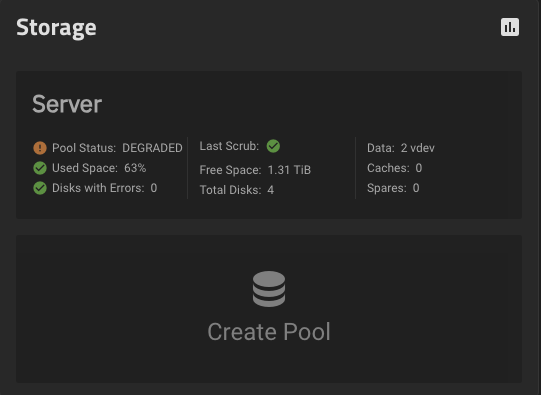Image resolution: width=541 pixels, height=395 pixels.
Task: Click the Used Space 63% value
Action: pos(135,168)
